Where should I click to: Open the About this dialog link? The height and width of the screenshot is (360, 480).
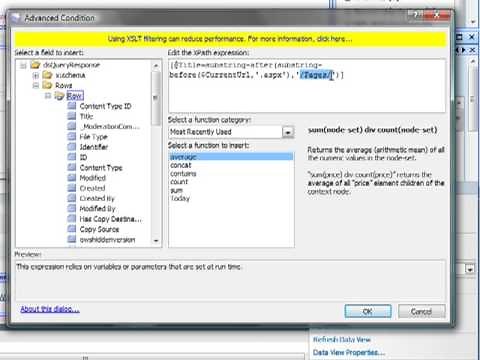(50, 309)
